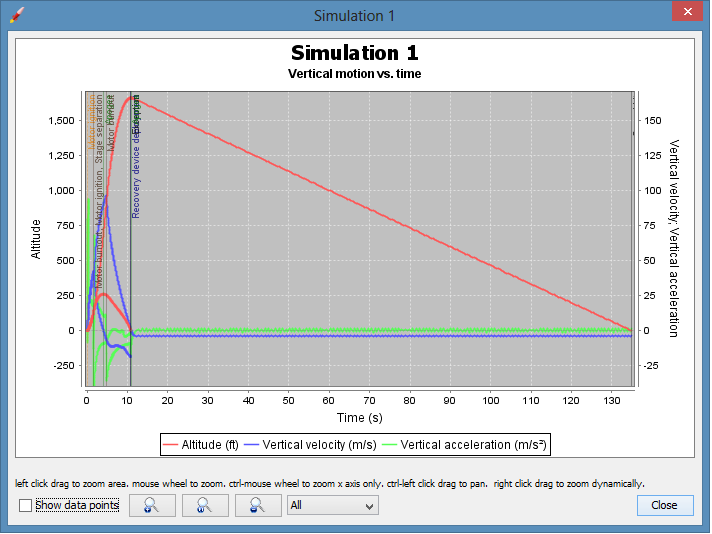Click the zoom out magnifier button
This screenshot has height=534, width=712.
(258, 505)
